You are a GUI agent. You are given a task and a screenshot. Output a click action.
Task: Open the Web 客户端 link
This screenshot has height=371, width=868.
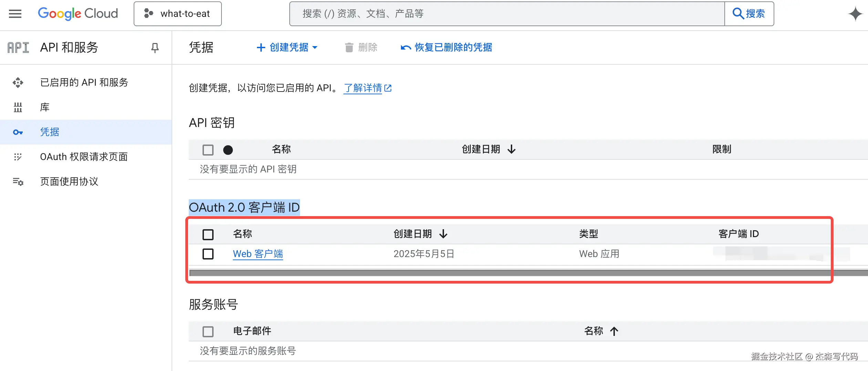pos(258,254)
